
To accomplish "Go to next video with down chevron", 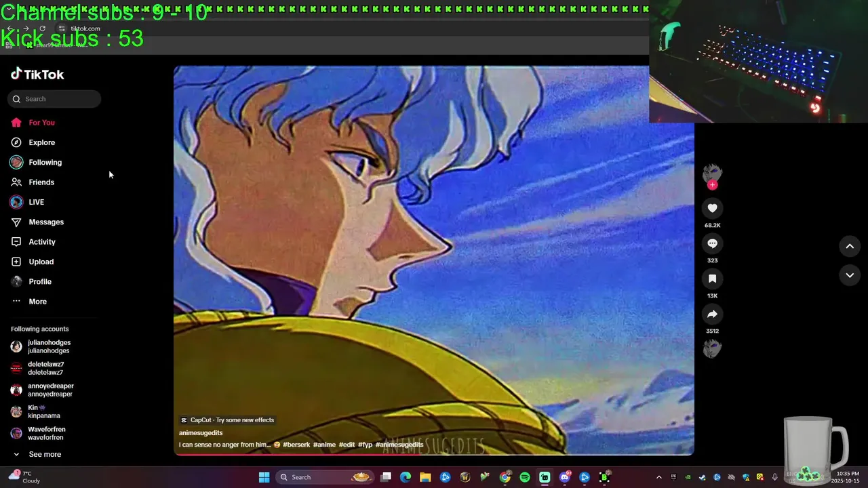I will click(x=850, y=275).
